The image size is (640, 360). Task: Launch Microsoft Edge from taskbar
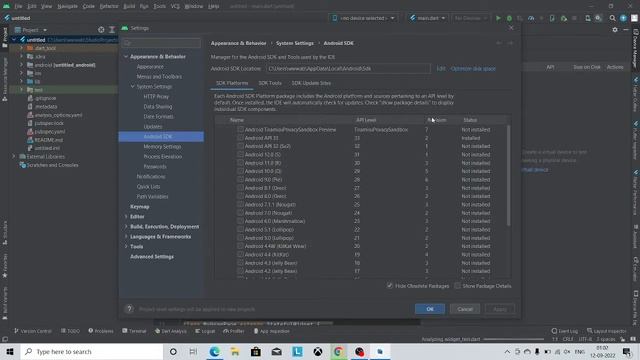pos(214,351)
